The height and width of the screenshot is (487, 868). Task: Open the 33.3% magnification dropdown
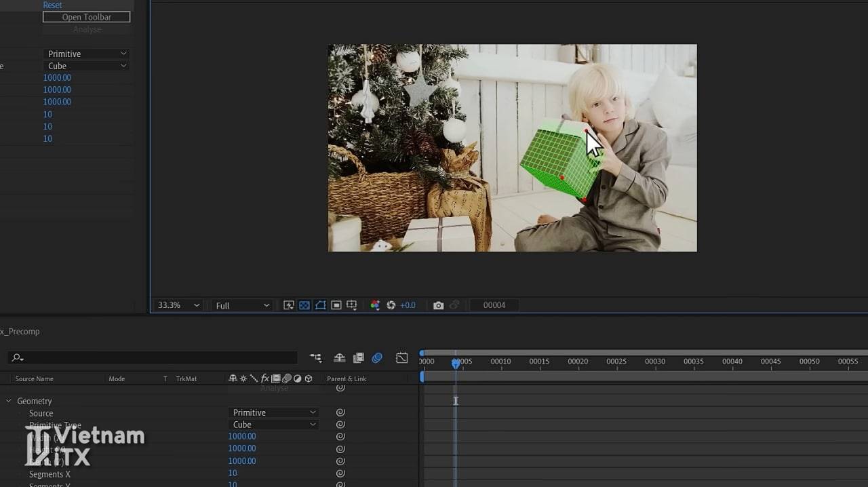(x=179, y=305)
